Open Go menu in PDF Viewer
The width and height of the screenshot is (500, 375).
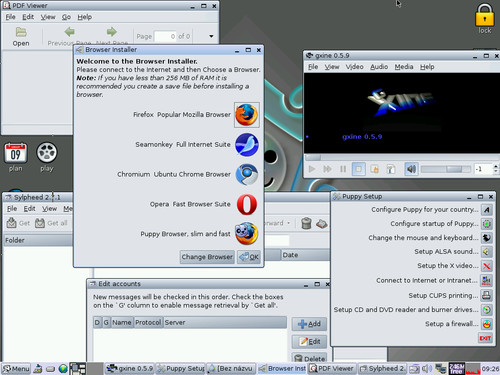point(66,17)
